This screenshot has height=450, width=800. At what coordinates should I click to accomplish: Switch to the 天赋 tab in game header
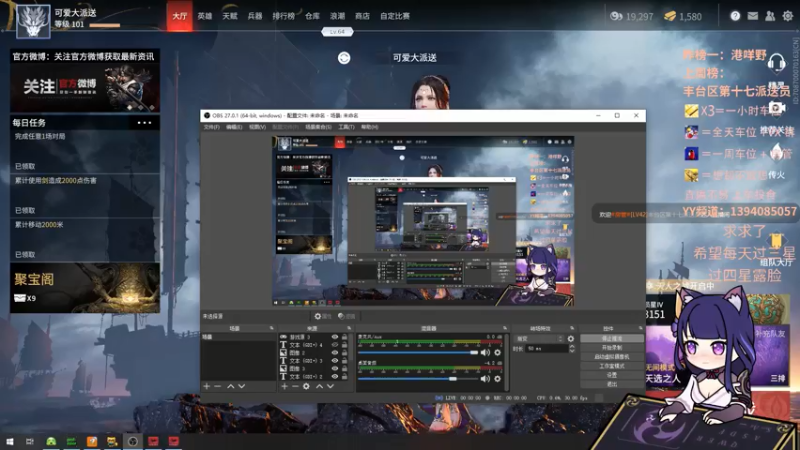230,16
